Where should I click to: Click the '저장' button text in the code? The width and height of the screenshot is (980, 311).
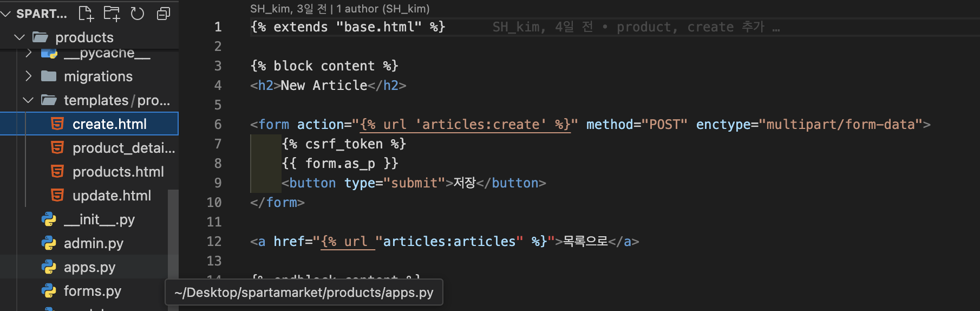(x=464, y=183)
